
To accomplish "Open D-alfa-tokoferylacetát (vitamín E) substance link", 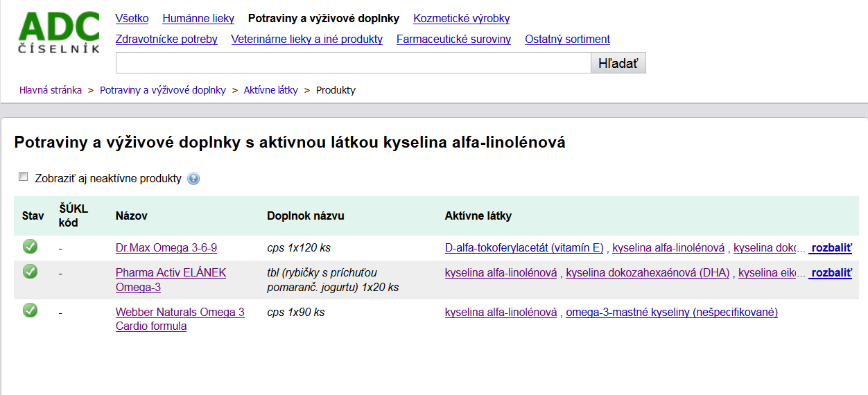I will click(x=524, y=248).
